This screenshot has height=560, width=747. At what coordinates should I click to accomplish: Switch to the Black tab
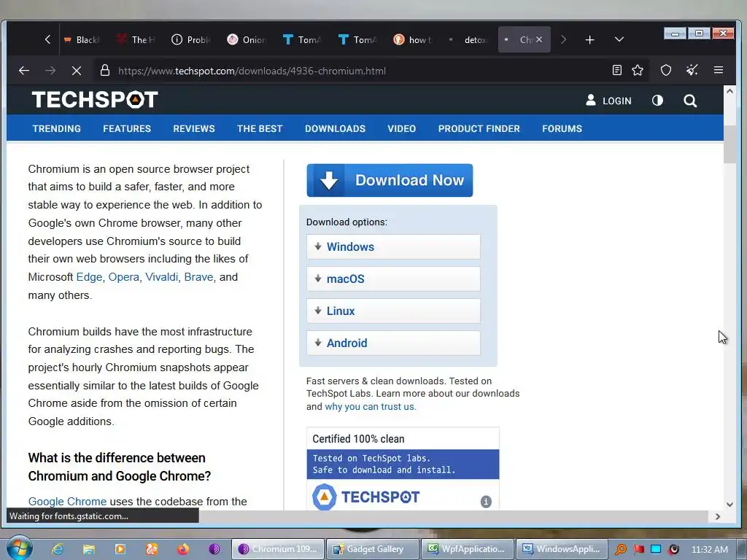pyautogui.click(x=81, y=39)
